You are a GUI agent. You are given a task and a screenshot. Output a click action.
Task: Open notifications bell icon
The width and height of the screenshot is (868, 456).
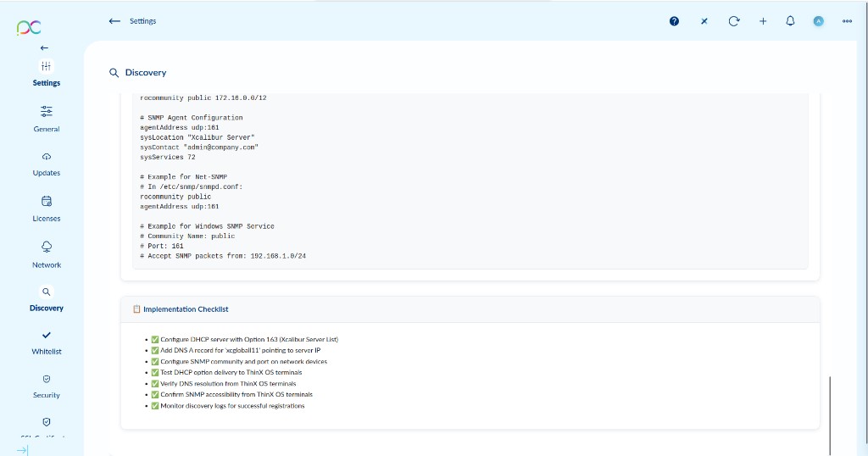(790, 21)
